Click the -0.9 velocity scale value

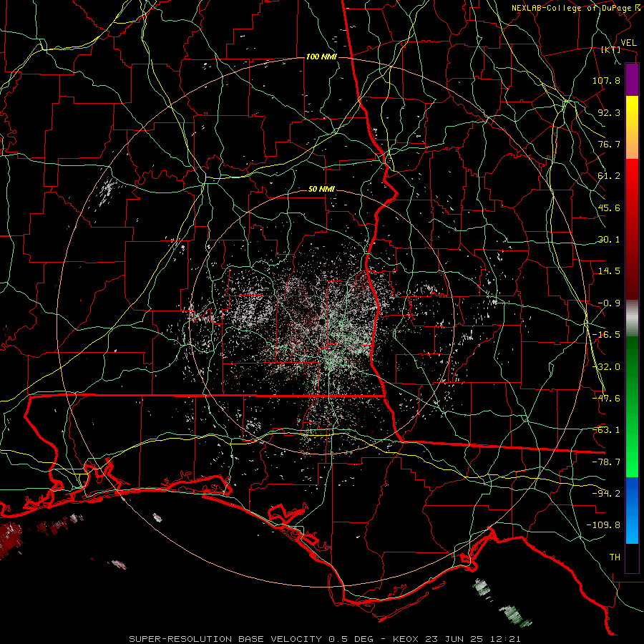(609, 303)
